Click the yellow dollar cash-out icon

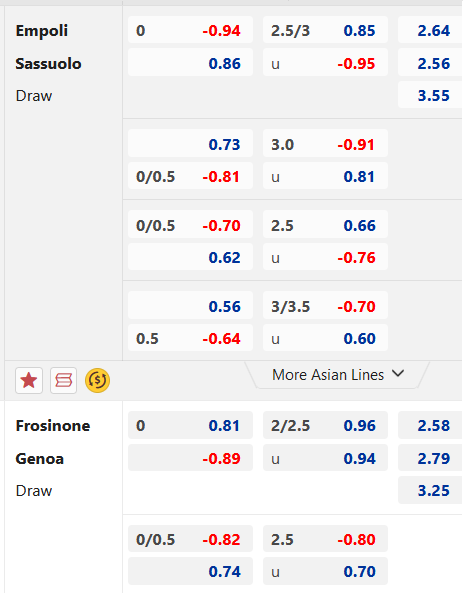click(98, 380)
